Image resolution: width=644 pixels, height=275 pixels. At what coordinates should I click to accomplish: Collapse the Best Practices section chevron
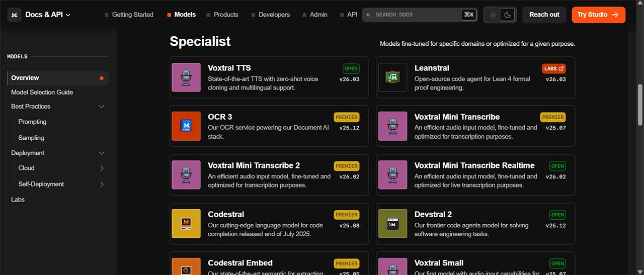(x=102, y=107)
